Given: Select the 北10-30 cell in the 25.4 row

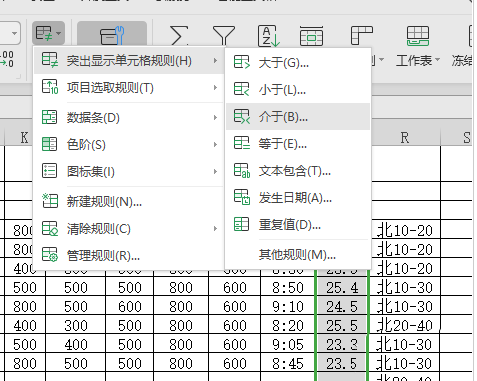Looking at the screenshot, I should [x=405, y=287].
